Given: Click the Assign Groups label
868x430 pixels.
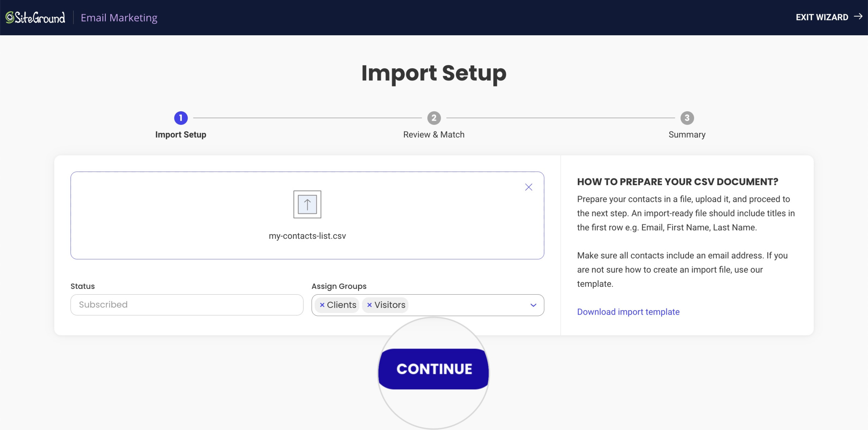Looking at the screenshot, I should click(x=339, y=286).
